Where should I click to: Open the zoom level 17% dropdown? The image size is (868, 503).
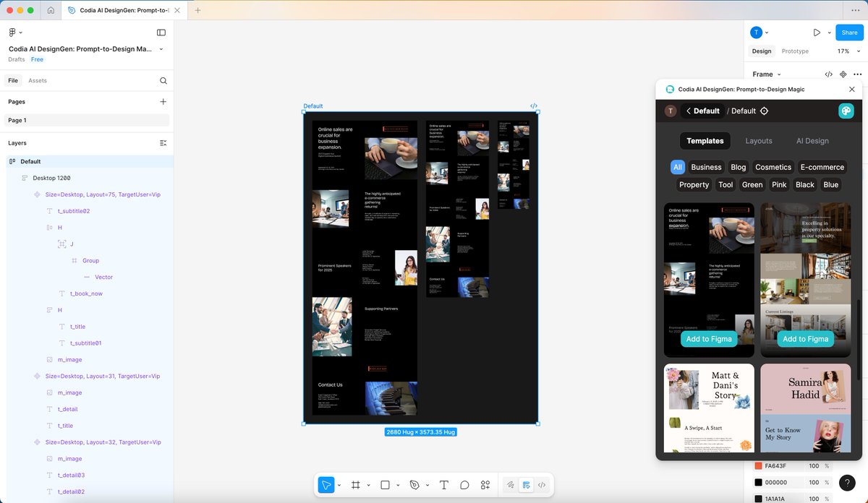pyautogui.click(x=848, y=51)
